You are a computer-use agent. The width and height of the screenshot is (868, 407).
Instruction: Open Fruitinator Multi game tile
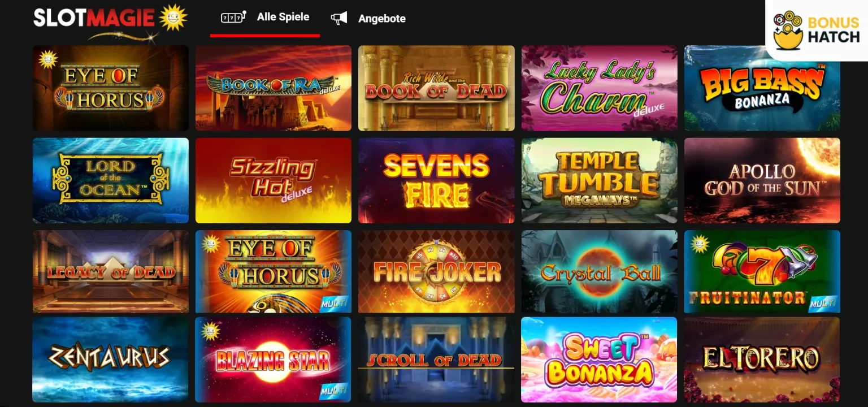(762, 271)
